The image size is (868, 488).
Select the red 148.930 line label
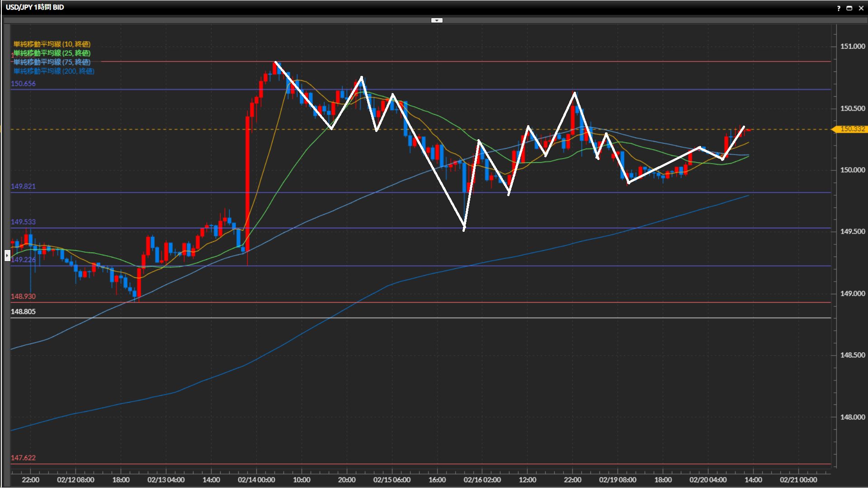23,296
